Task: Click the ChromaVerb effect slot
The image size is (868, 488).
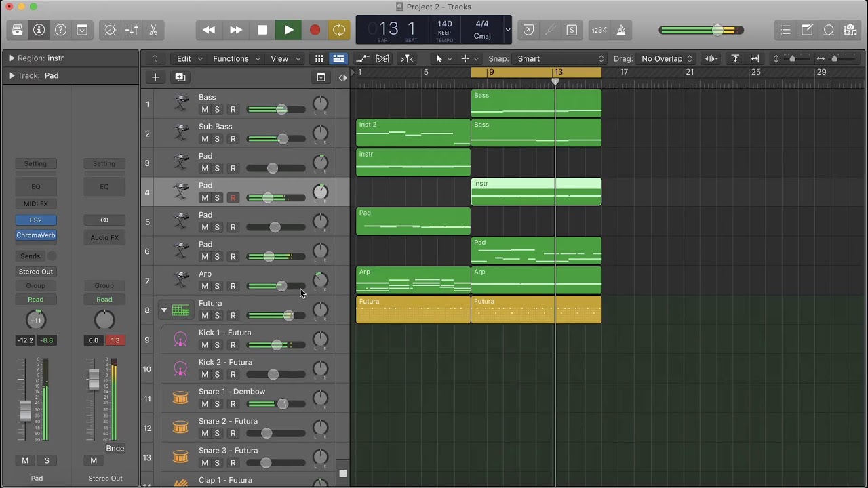Action: [36, 235]
